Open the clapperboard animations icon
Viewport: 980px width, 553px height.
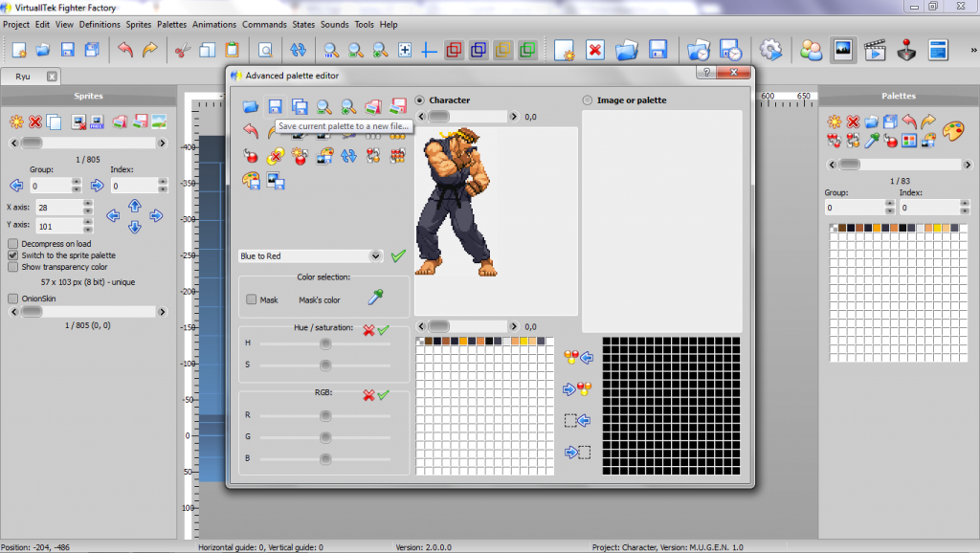pos(875,50)
